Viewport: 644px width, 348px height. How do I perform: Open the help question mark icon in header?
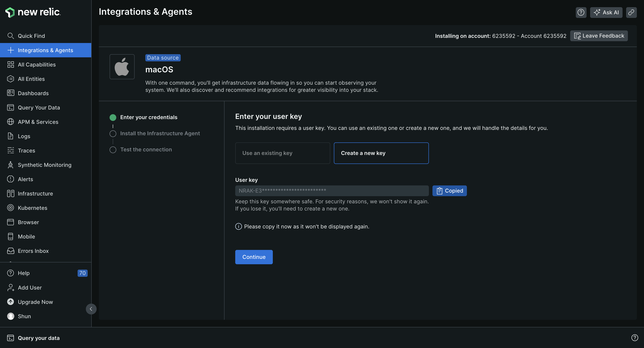581,12
